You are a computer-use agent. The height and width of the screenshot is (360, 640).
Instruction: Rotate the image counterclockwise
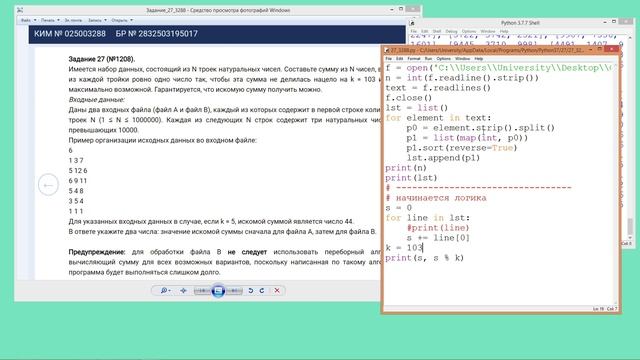(251, 291)
